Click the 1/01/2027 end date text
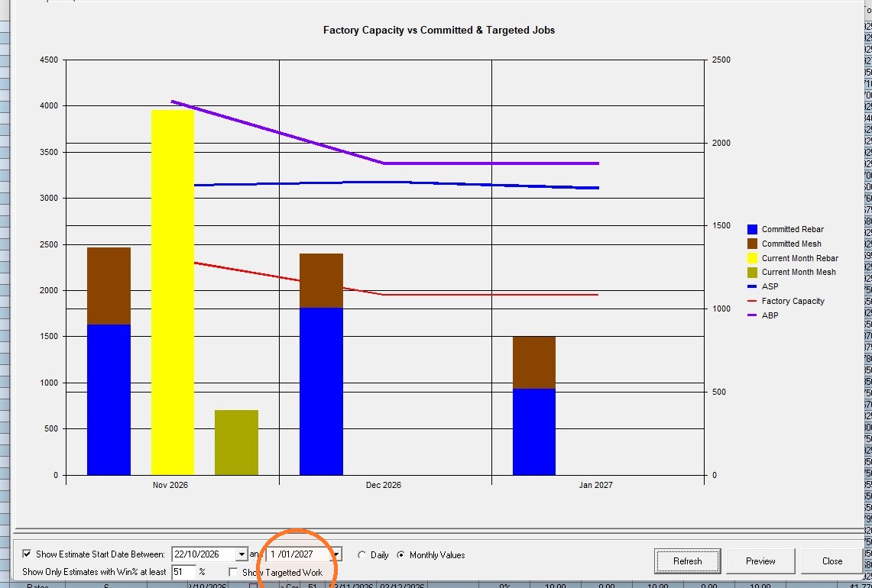Viewport: 872px width, 588px height. coord(292,554)
